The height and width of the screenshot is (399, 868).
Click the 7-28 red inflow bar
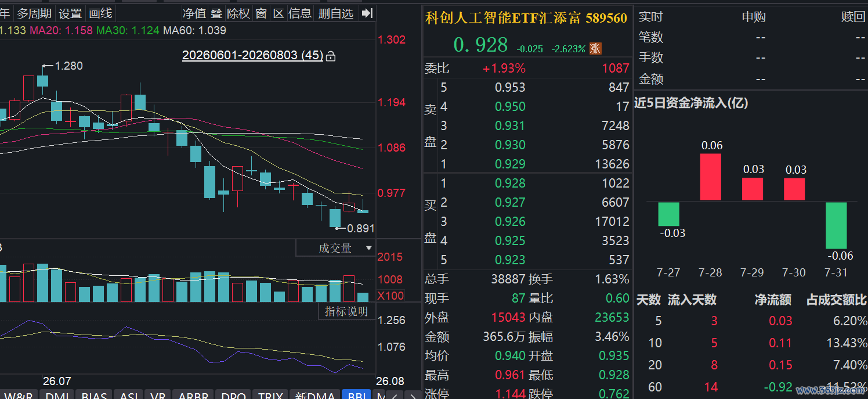pos(711,177)
